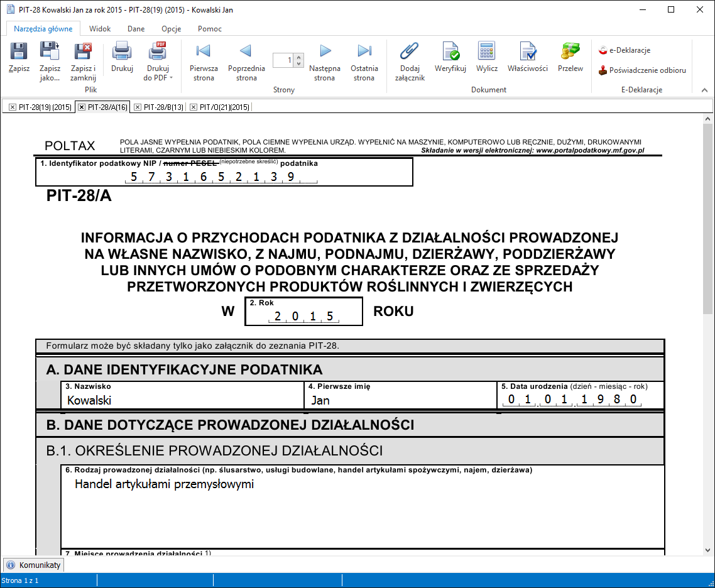Click the page number input field

point(283,60)
